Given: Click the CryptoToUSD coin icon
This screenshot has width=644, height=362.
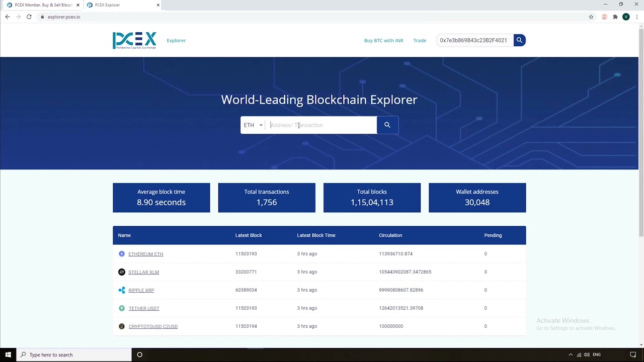Looking at the screenshot, I should (121, 326).
